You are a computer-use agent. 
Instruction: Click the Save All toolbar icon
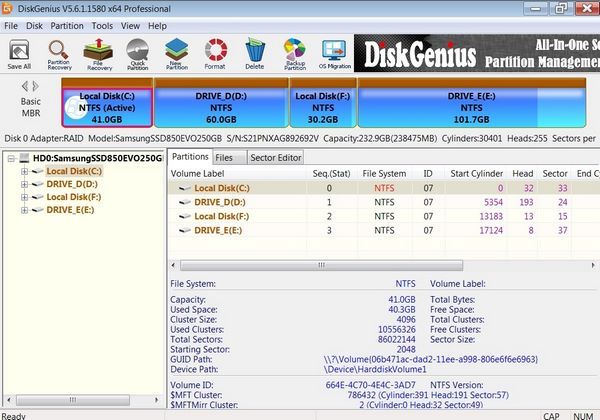(19, 54)
